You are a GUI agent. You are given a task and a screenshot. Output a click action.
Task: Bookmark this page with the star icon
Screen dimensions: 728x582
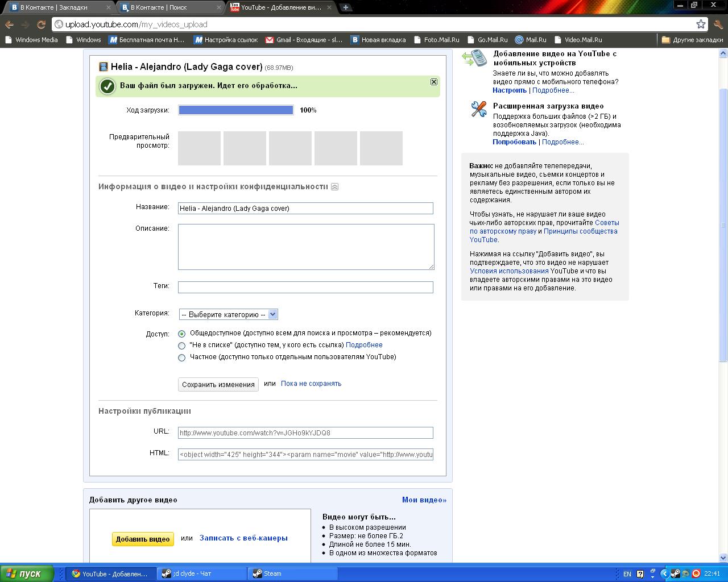tap(701, 24)
